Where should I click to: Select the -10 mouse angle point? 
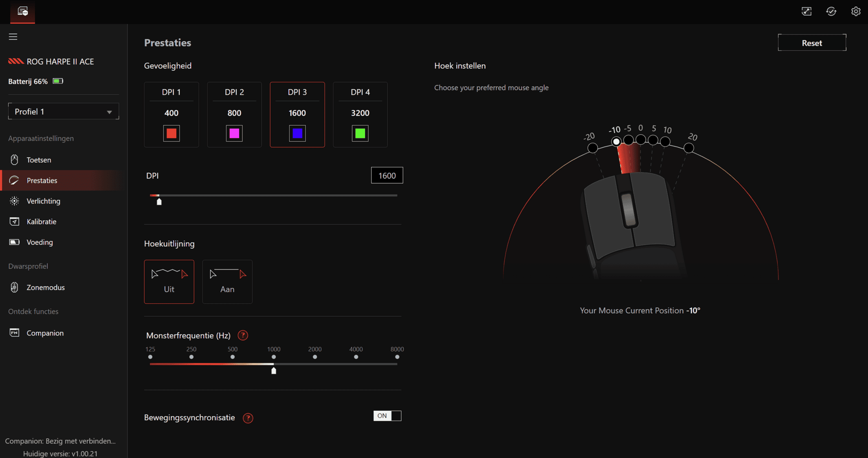tap(616, 141)
